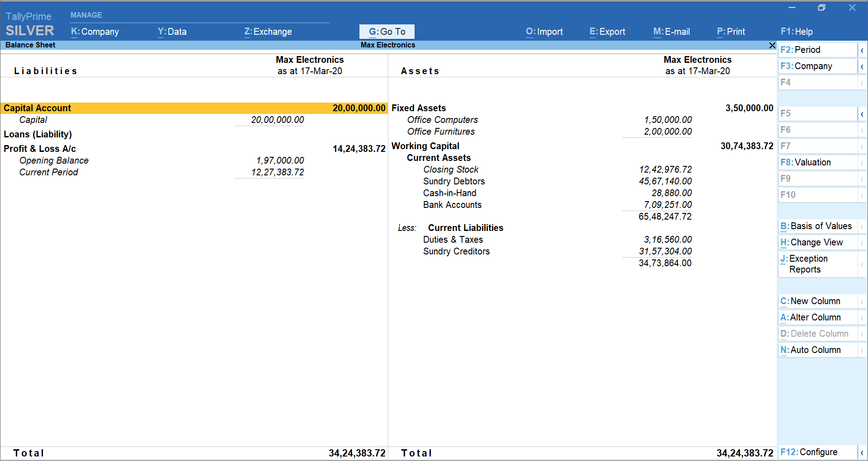Close the Balance Sheet report with X

(772, 45)
